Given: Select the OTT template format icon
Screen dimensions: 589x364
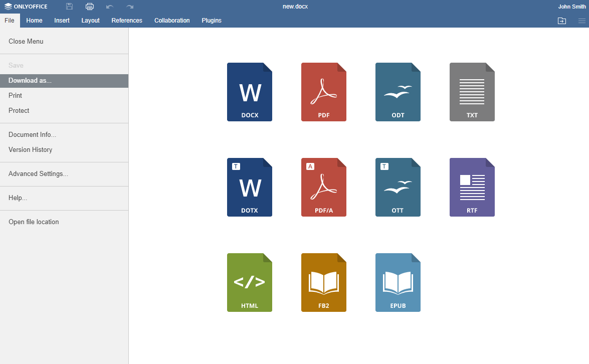Looking at the screenshot, I should [398, 187].
